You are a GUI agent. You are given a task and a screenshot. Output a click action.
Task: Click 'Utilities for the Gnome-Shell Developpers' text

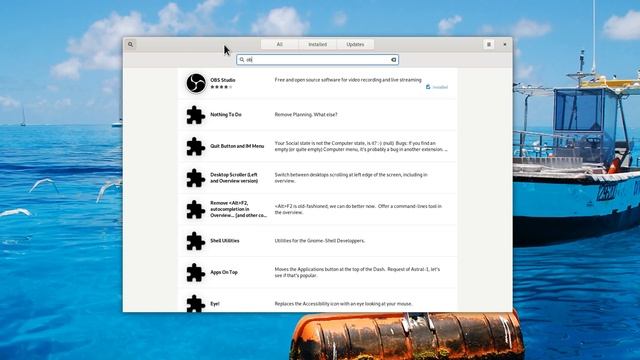click(320, 241)
